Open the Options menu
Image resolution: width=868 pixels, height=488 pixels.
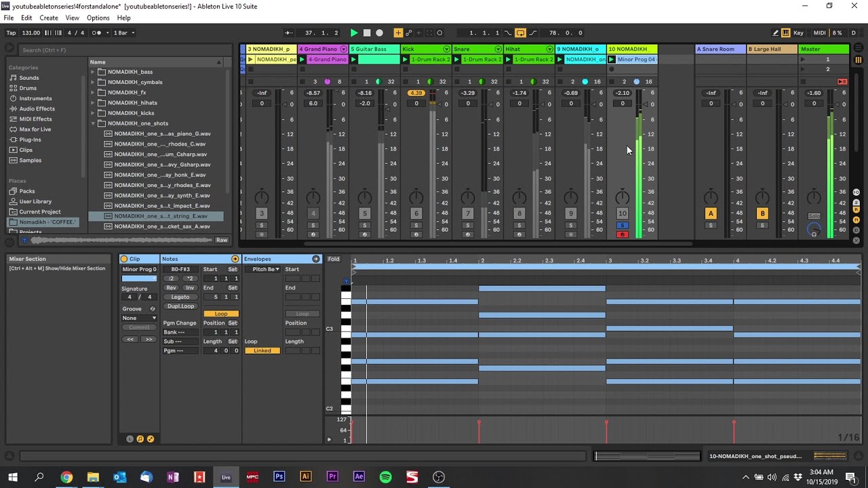tap(98, 18)
